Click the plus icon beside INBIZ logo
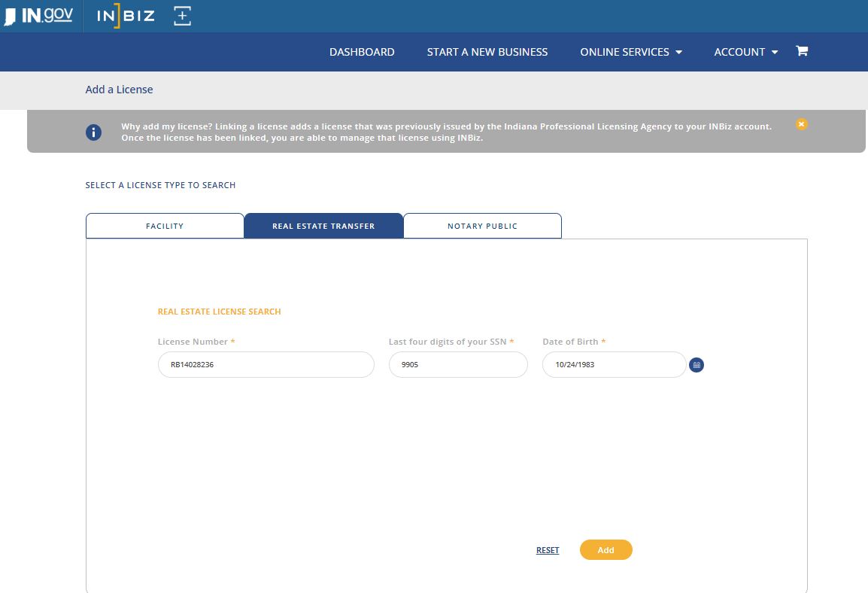The width and height of the screenshot is (868, 593). (x=182, y=16)
